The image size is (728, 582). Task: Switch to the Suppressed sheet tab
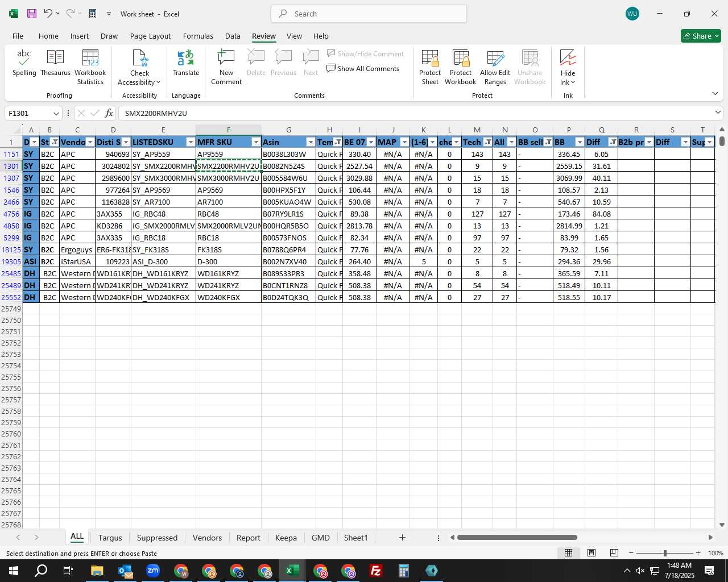pos(157,538)
